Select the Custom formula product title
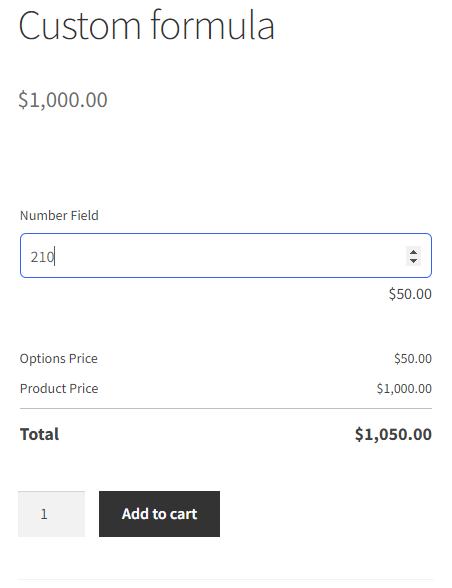This screenshot has height=588, width=452. click(x=147, y=26)
